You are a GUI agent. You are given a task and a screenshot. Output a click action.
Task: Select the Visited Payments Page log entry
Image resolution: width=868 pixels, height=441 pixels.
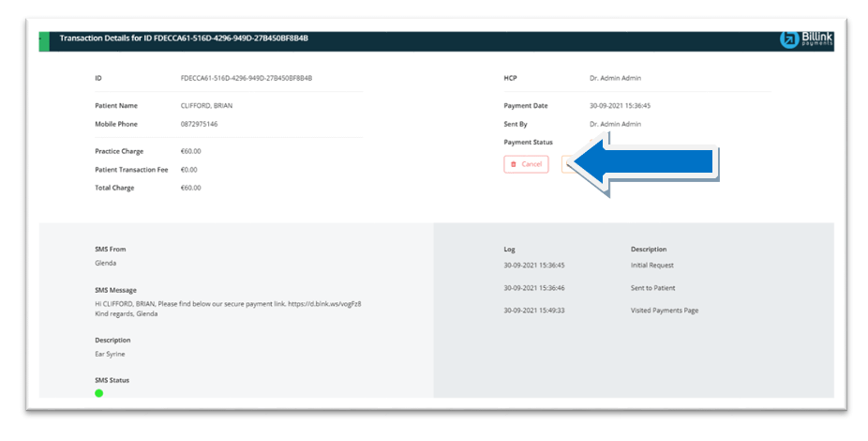point(665,311)
